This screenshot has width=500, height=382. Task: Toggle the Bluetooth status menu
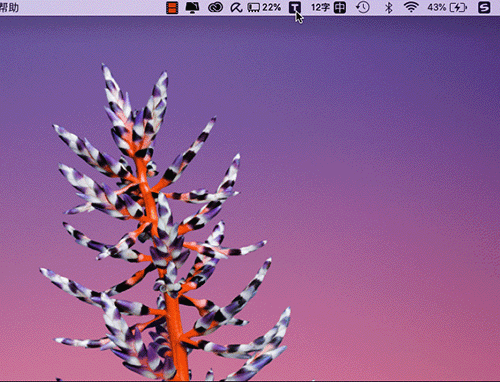[x=388, y=8]
